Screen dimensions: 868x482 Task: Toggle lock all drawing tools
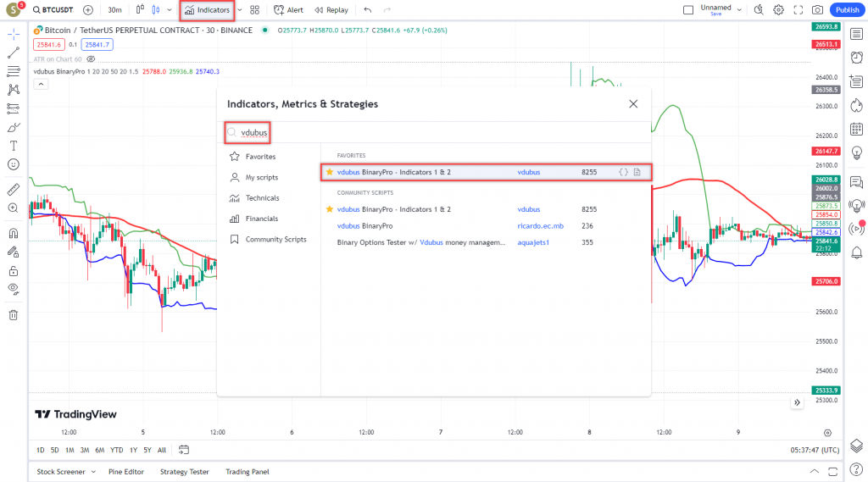14,271
